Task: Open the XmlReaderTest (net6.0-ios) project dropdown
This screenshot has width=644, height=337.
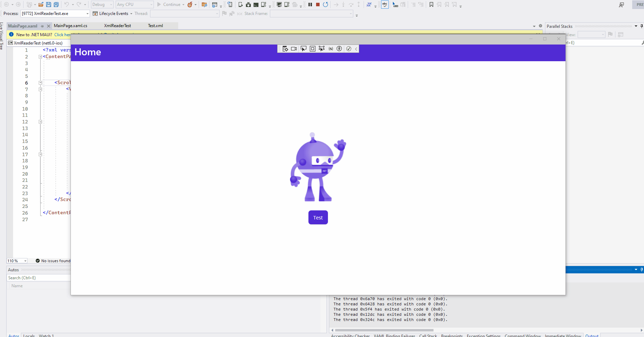Action: click(39, 43)
